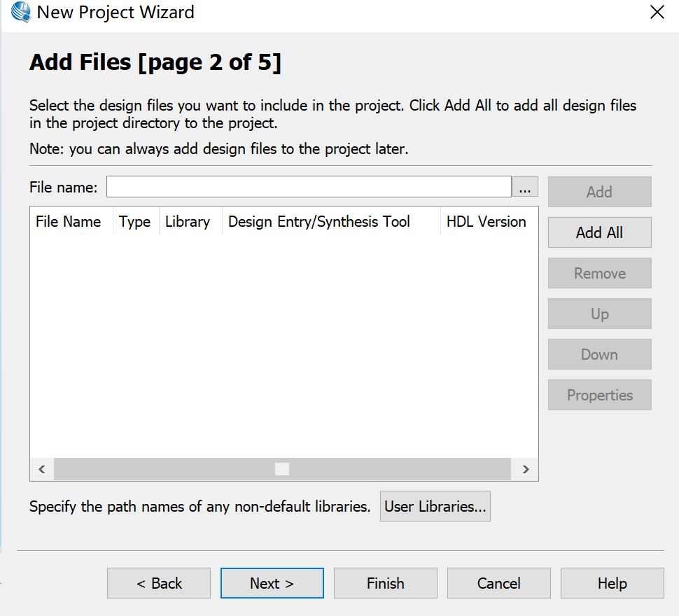Screen dimensions: 679x616
Task: Proceed with the Next button
Action: click(272, 583)
